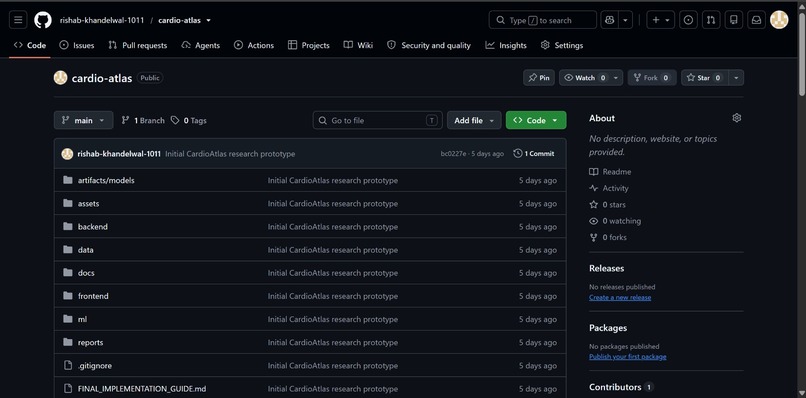
Task: Open the ml folder
Action: 82,319
